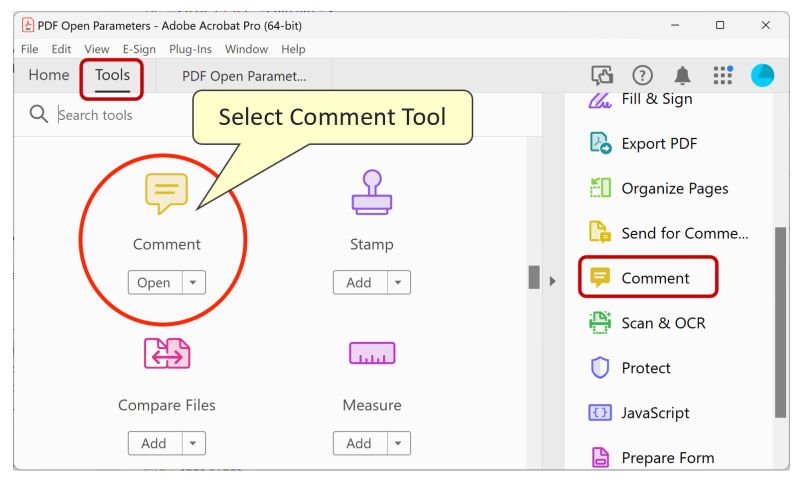Click the user profile avatar
Viewport: 800px width, 479px height.
(762, 75)
